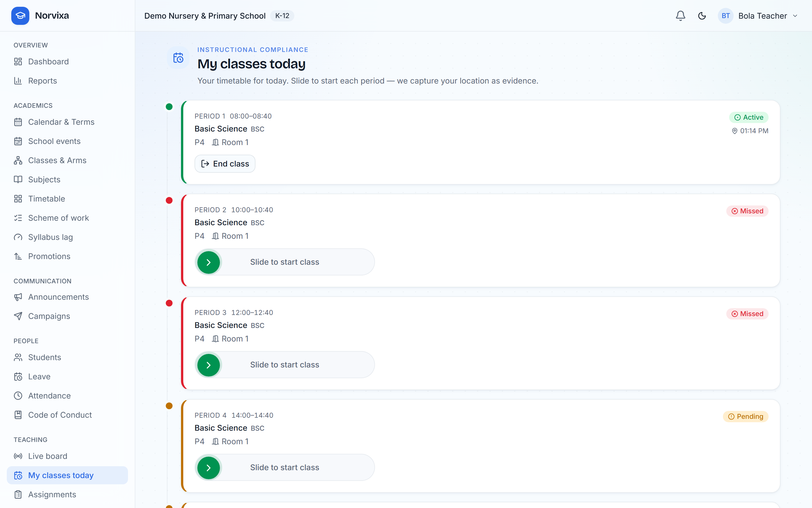Toggle dark mode with the moon icon
812x508 pixels.
701,16
